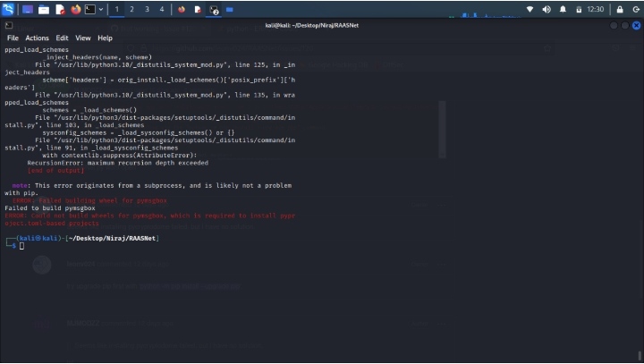
Task: Activate the file manager window in taskbar
Action: pos(230,10)
